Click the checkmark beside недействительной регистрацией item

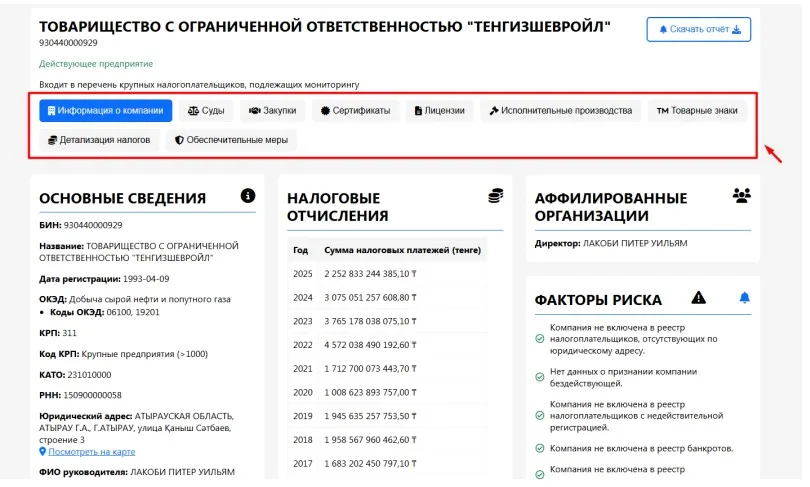click(540, 416)
